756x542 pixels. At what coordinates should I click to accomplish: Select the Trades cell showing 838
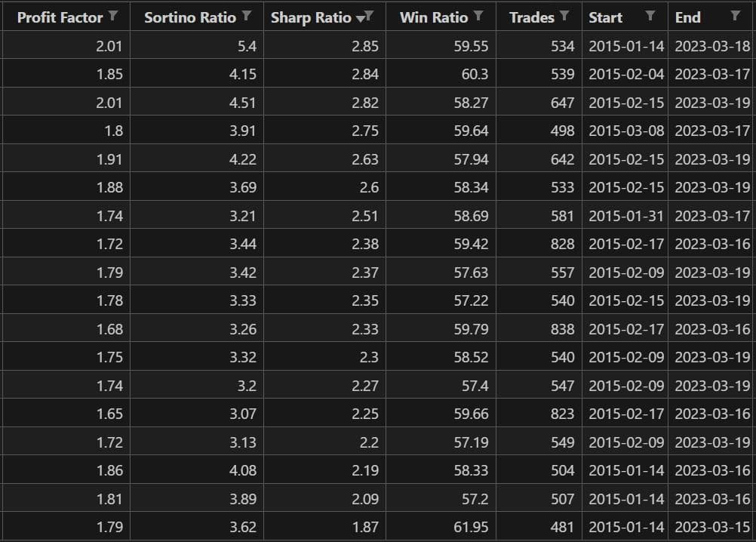[x=539, y=329]
